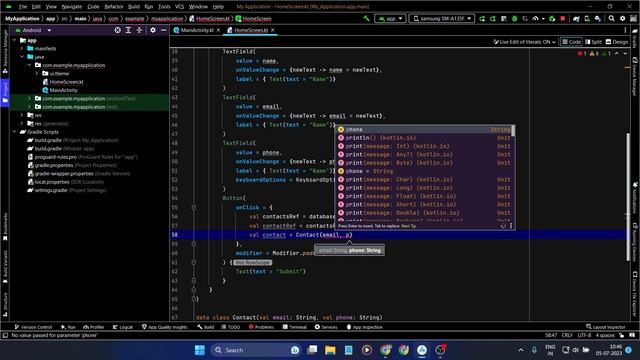Open IDE settings gear in top toolbar
Image resolution: width=640 pixels, height=360 pixels.
click(622, 18)
